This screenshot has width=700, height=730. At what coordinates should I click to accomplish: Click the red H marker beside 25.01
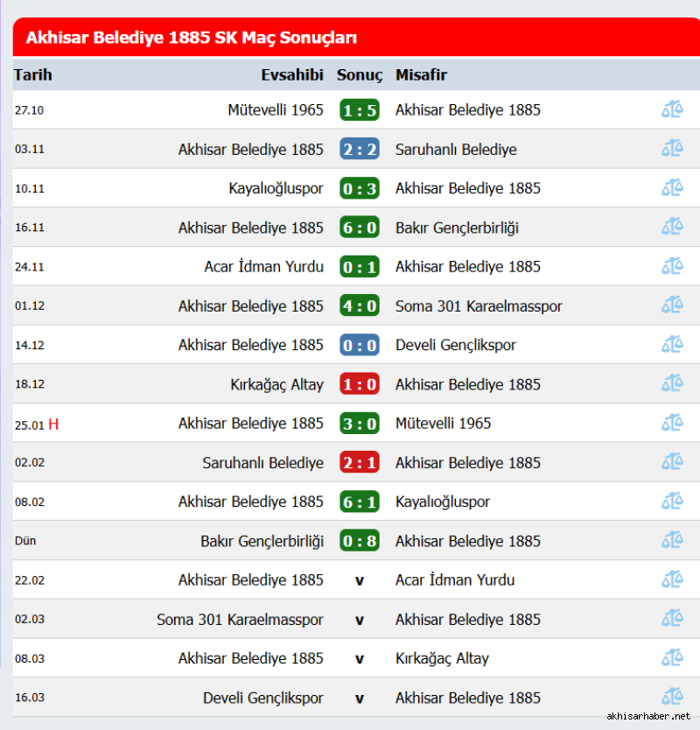pyautogui.click(x=53, y=425)
